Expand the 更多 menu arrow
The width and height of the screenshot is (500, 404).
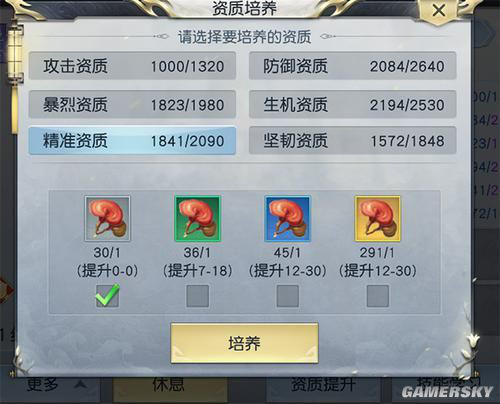80,385
